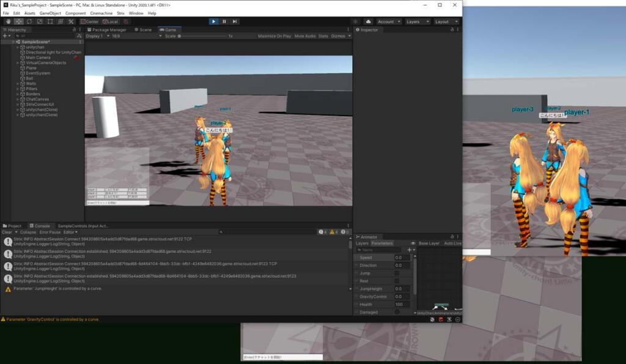Open the Account dropdown
This screenshot has width=626, height=364.
click(389, 21)
